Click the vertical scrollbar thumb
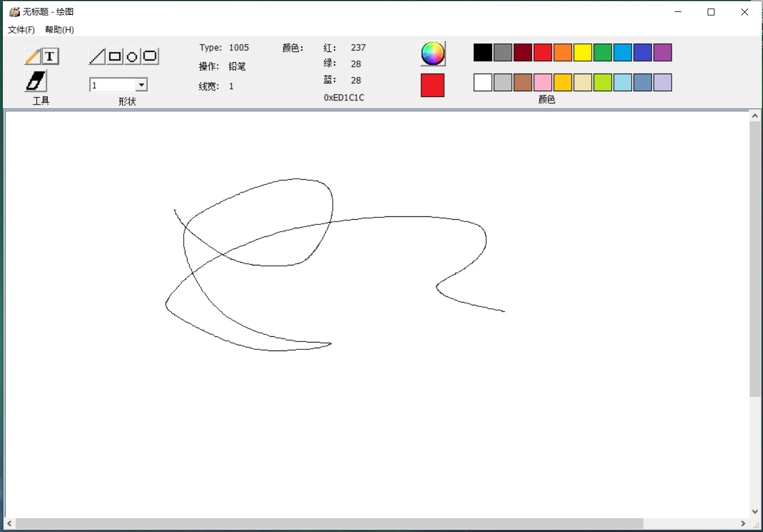Screen dimensions: 763x532 click(x=755, y=259)
